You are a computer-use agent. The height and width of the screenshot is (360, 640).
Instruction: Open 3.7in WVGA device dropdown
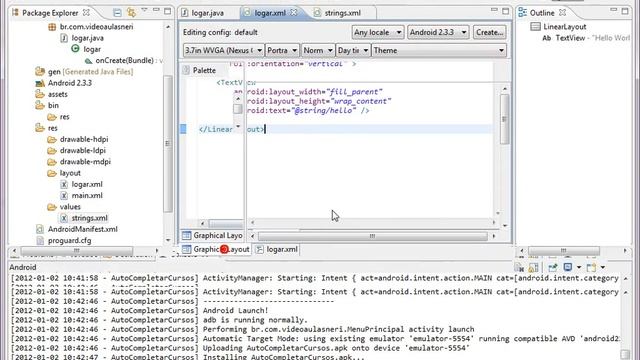(224, 51)
